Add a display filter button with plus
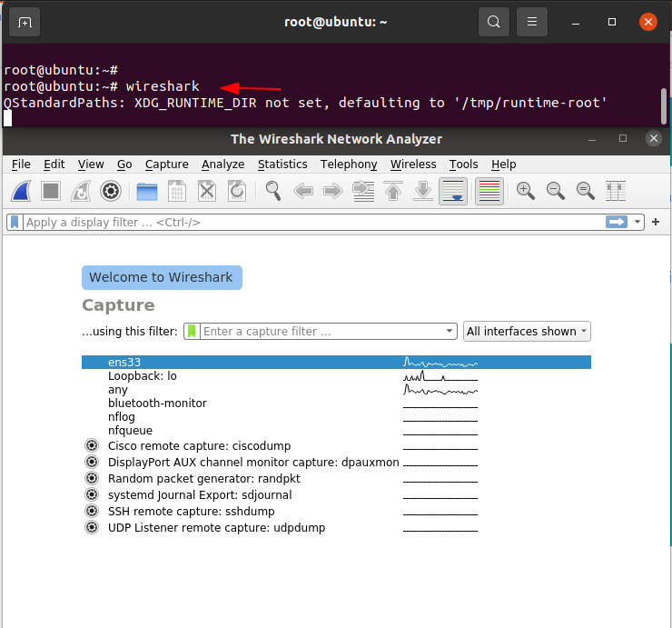The height and width of the screenshot is (628, 672). click(656, 222)
